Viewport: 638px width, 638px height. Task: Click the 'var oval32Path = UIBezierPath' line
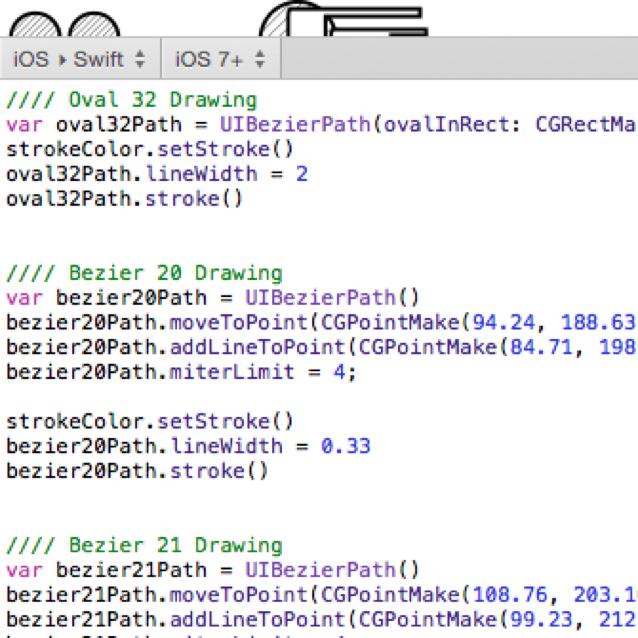[x=321, y=125]
